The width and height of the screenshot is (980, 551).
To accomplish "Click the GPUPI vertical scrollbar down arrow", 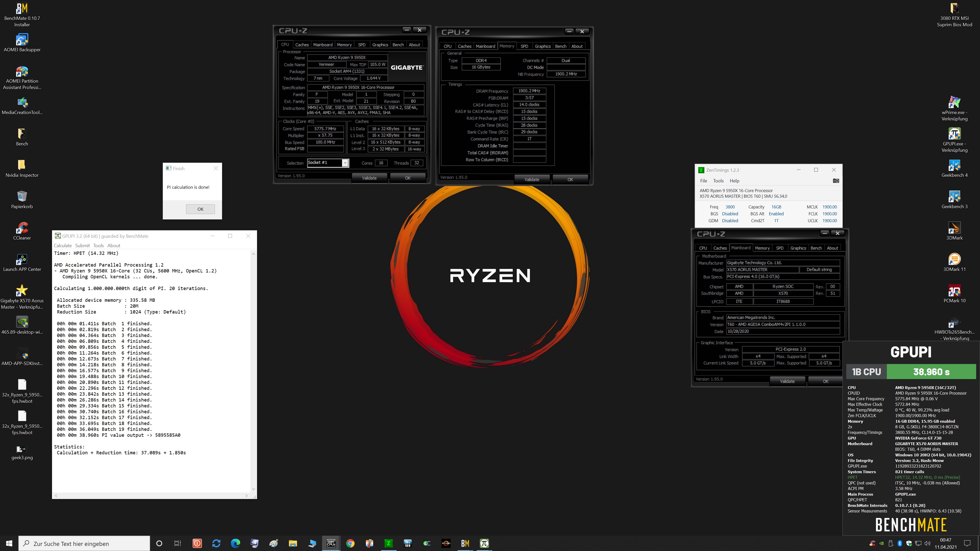I will [253, 489].
